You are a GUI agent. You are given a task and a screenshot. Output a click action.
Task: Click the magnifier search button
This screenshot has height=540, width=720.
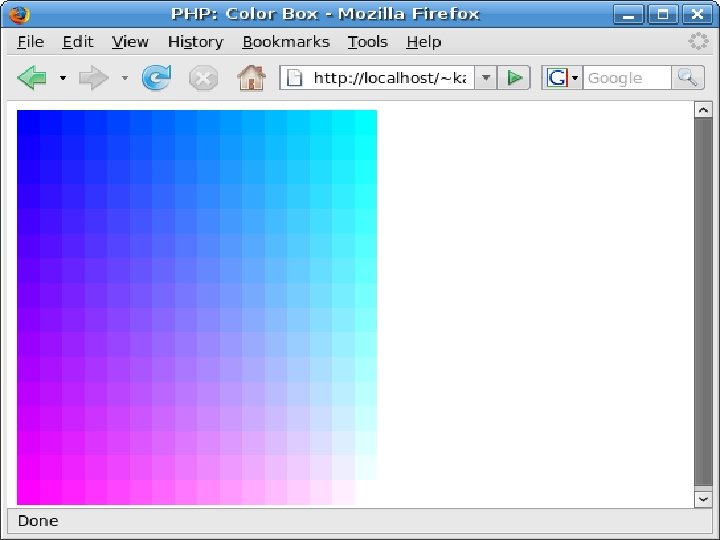[688, 78]
